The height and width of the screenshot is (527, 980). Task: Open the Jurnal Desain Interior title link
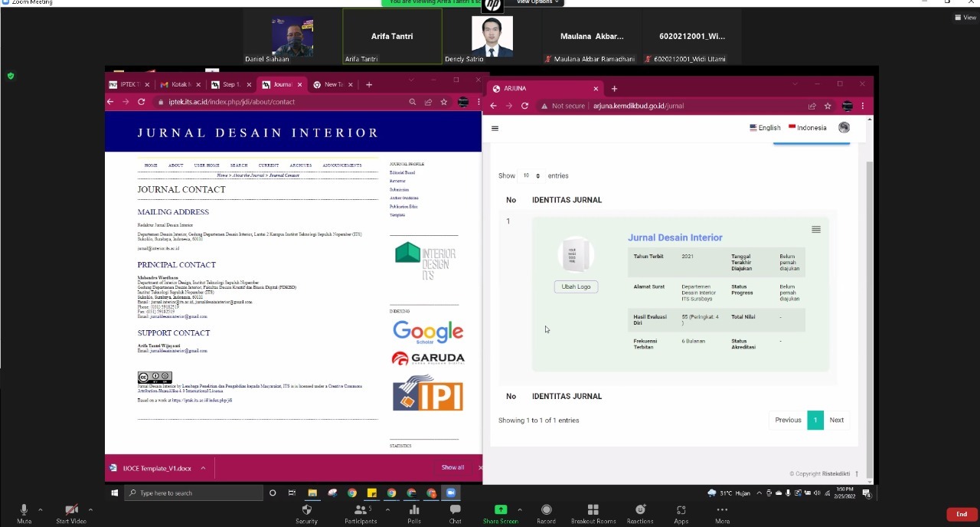pyautogui.click(x=675, y=237)
